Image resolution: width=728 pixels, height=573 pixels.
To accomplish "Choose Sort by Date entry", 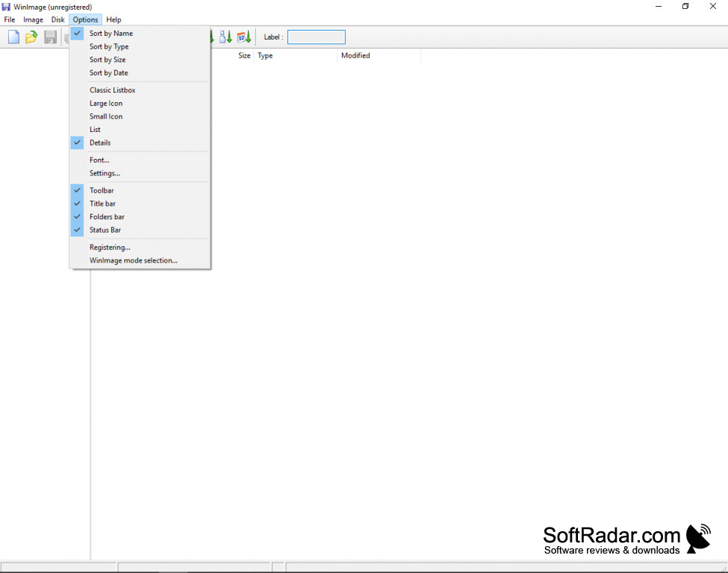I will tap(140, 73).
